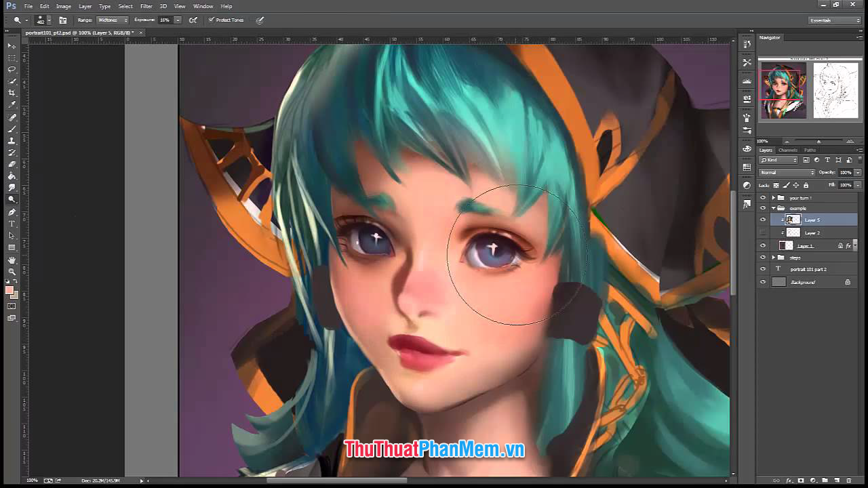Close the portrait101_pt2.psd document tab

click(140, 33)
